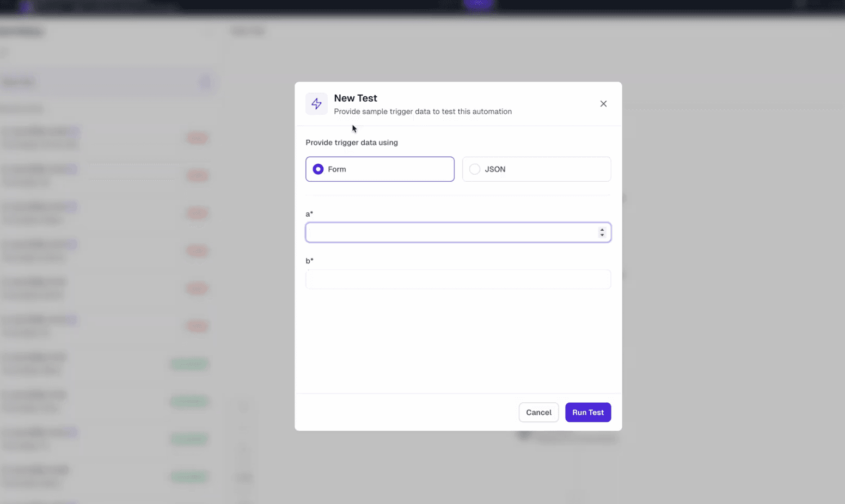This screenshot has width=845, height=504.
Task: Focus the "a" number input field
Action: [451, 232]
